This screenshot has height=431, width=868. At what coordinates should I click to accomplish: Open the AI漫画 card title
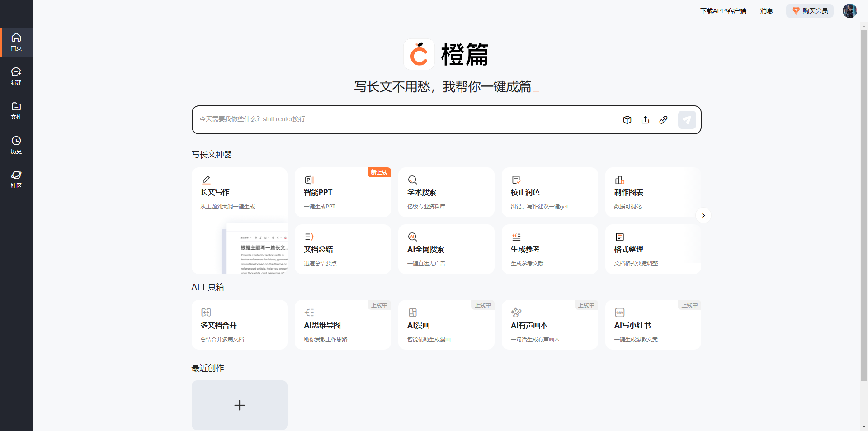[x=418, y=325]
